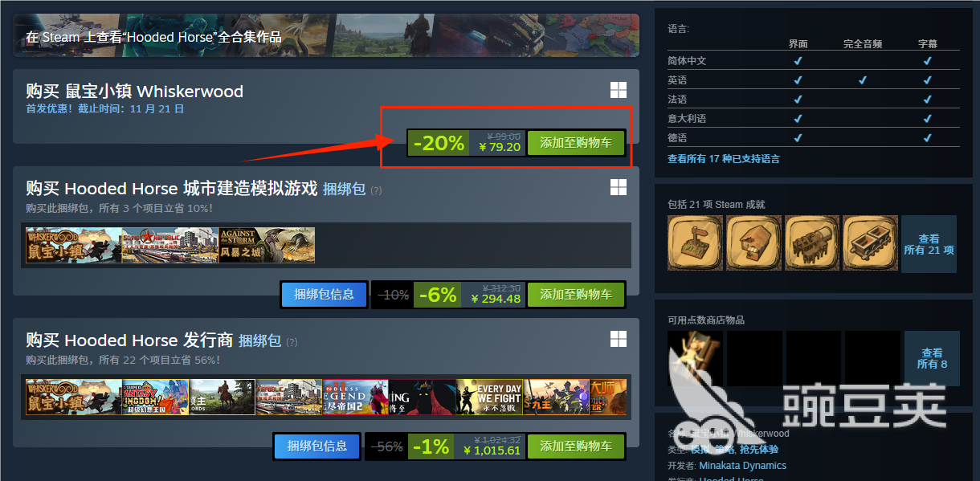Add the ¥1,015.61 publisher bundle to cart
This screenshot has width=980, height=481.
(x=576, y=446)
